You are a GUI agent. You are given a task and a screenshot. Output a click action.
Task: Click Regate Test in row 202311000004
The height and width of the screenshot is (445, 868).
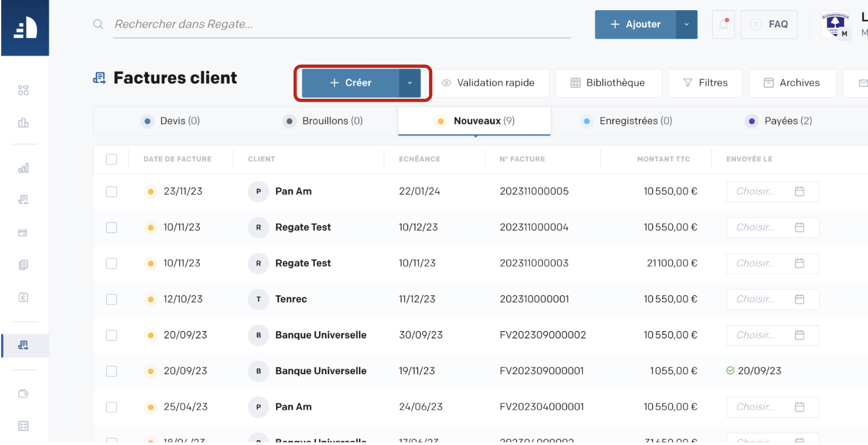tap(303, 227)
